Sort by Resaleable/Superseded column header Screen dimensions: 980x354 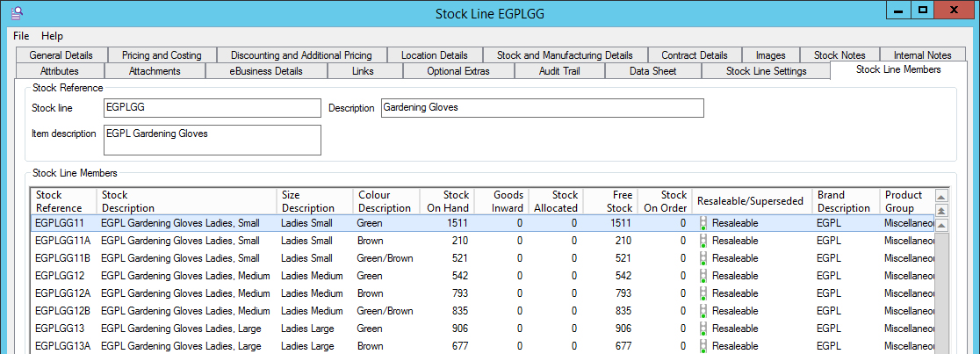pyautogui.click(x=752, y=201)
